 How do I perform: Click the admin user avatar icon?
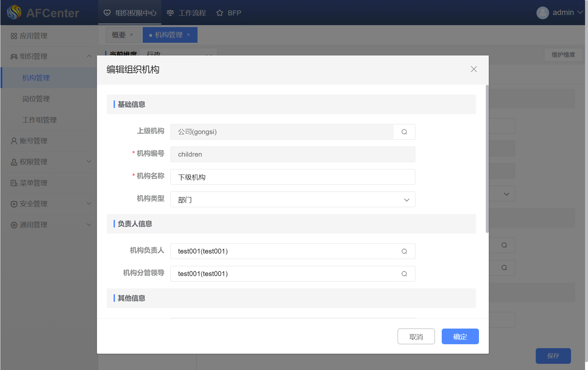click(542, 13)
